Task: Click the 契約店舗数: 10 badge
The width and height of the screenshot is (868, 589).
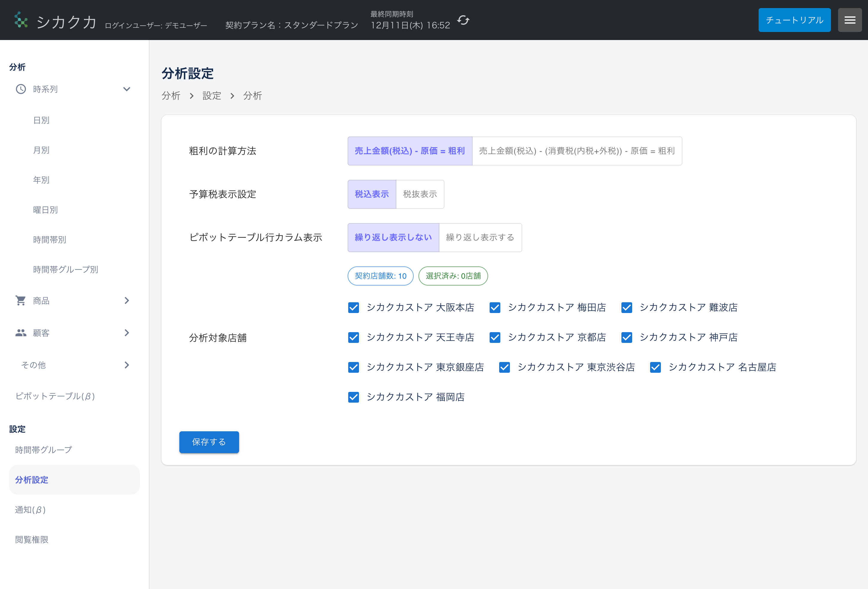Action: 380,276
